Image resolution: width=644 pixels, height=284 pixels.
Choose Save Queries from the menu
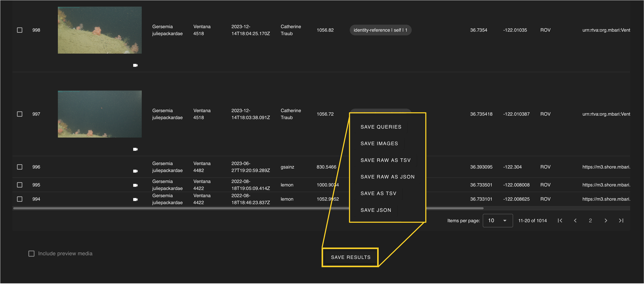(381, 127)
